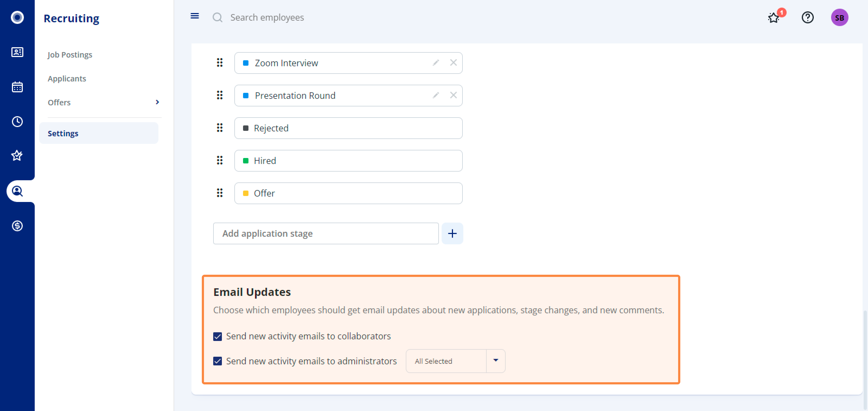Click the Email Updates heading
This screenshot has height=411, width=868.
(x=252, y=292)
